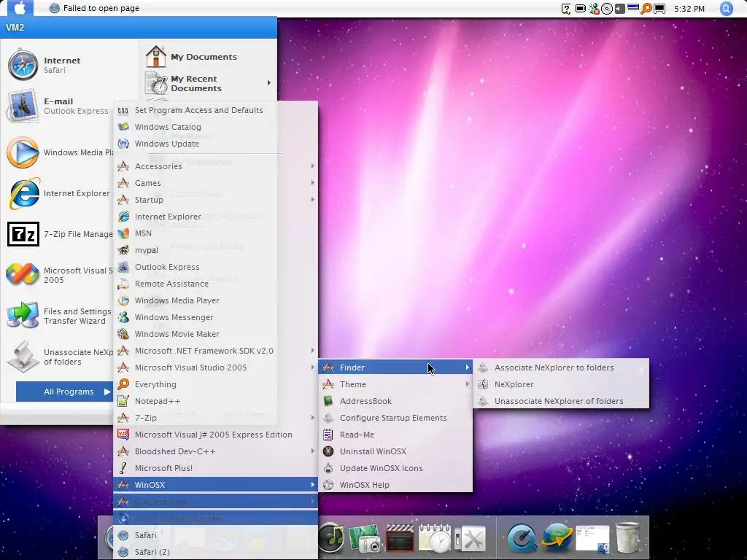Open Remote Assistance

point(216,284)
